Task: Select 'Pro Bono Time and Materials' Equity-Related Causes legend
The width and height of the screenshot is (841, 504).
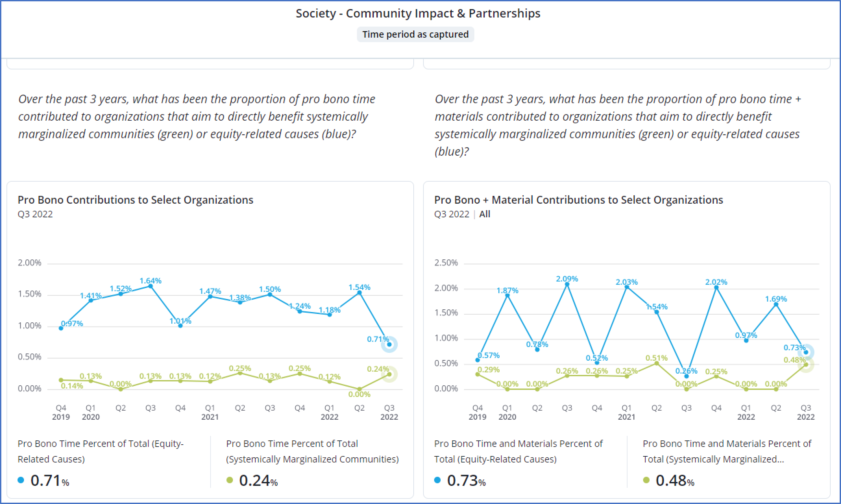Action: point(518,451)
